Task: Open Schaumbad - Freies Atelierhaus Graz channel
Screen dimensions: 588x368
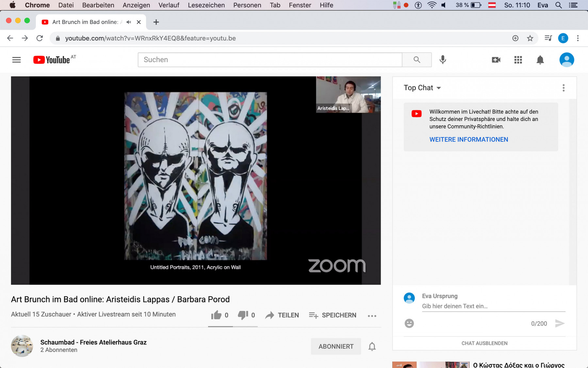Action: click(93, 342)
